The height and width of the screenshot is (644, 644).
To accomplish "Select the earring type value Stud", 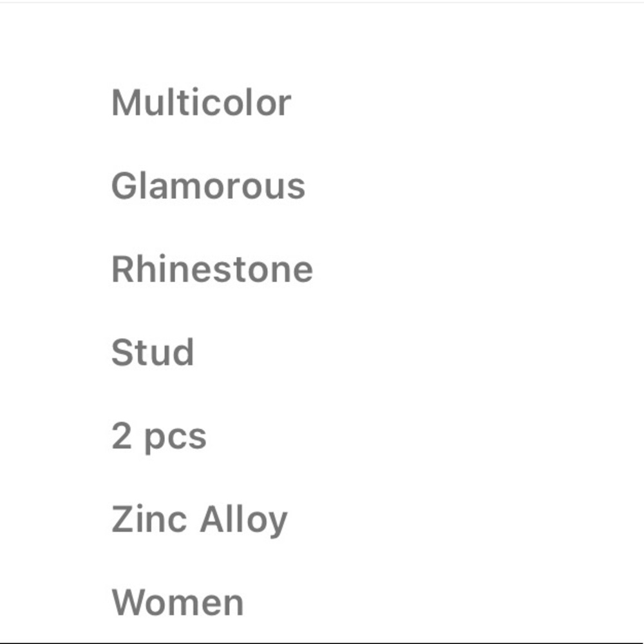I will point(153,352).
